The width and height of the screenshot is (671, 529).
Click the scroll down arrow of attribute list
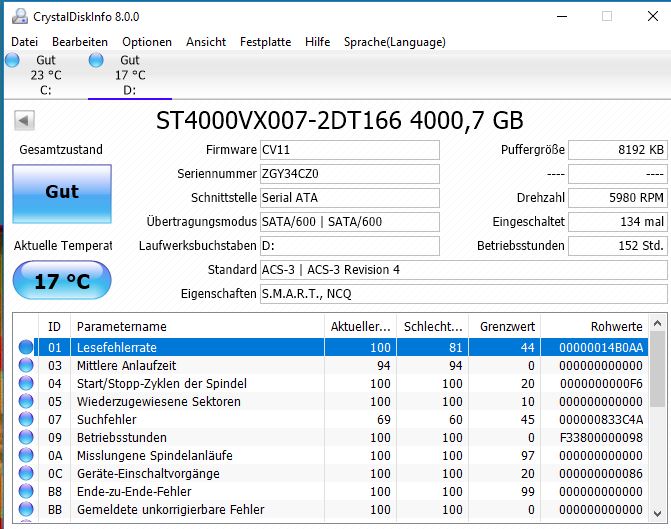click(x=658, y=513)
